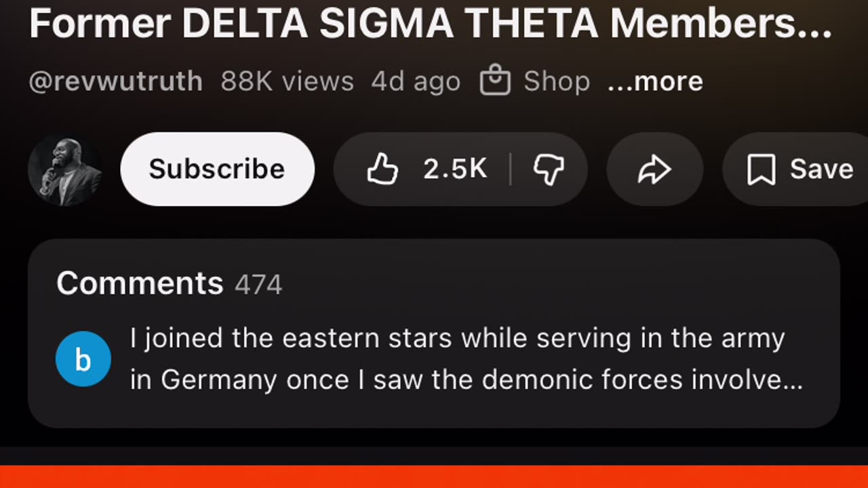Click the 2.5K like count
868x488 pixels.
[455, 169]
